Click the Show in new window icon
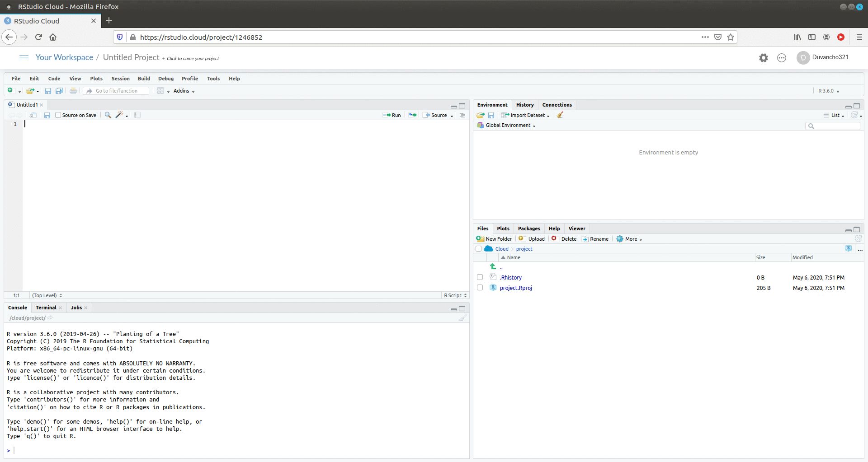Viewport: 868px width, 462px height. (33, 115)
